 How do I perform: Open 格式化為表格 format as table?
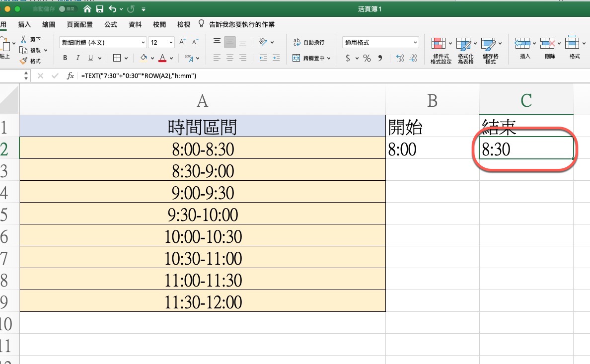465,51
